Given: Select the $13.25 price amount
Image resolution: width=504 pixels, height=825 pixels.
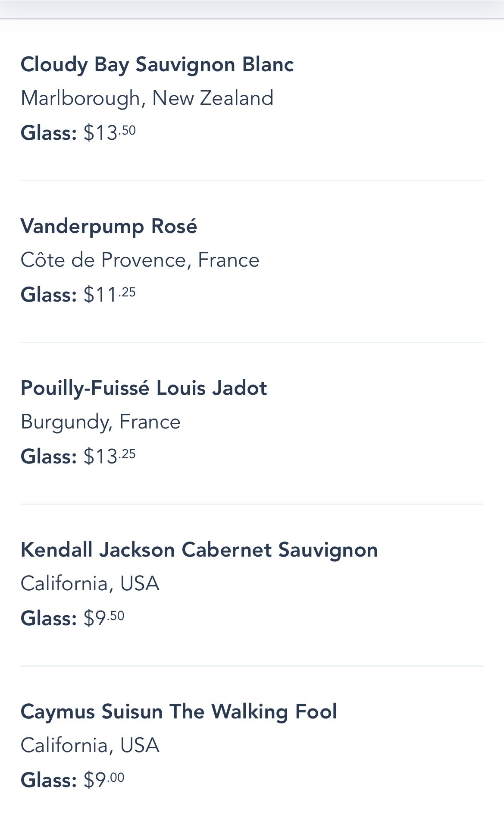Looking at the screenshot, I should (x=110, y=456).
